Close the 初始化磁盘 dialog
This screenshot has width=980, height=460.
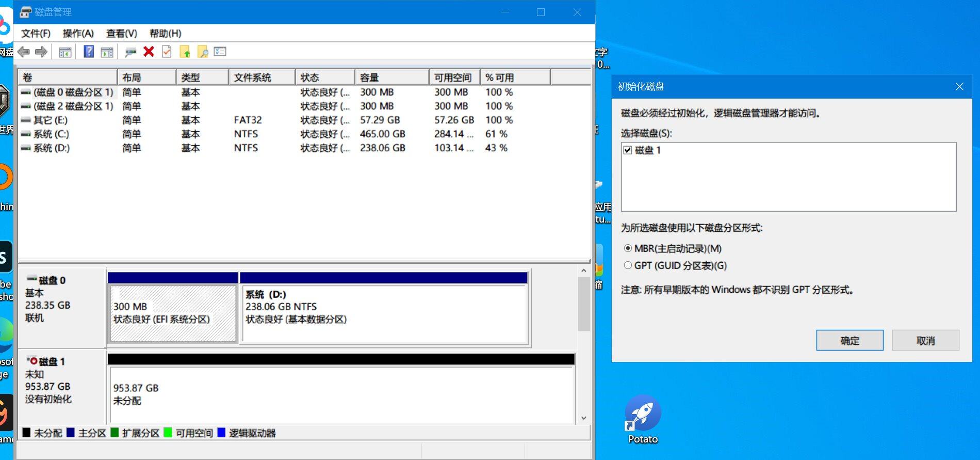[959, 87]
